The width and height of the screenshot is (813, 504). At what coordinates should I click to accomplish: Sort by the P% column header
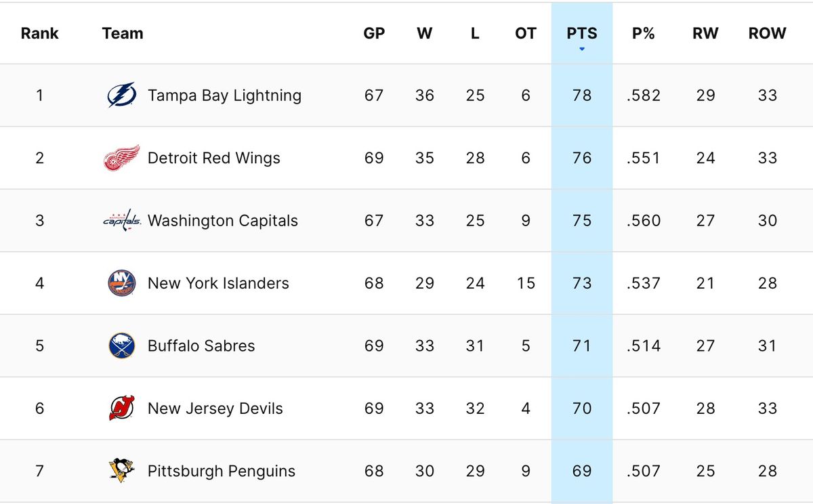(x=643, y=33)
